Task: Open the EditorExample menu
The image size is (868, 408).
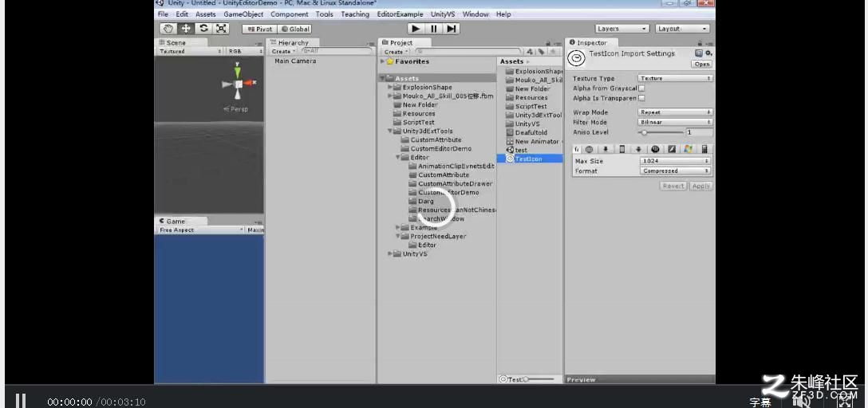Action: [x=400, y=14]
